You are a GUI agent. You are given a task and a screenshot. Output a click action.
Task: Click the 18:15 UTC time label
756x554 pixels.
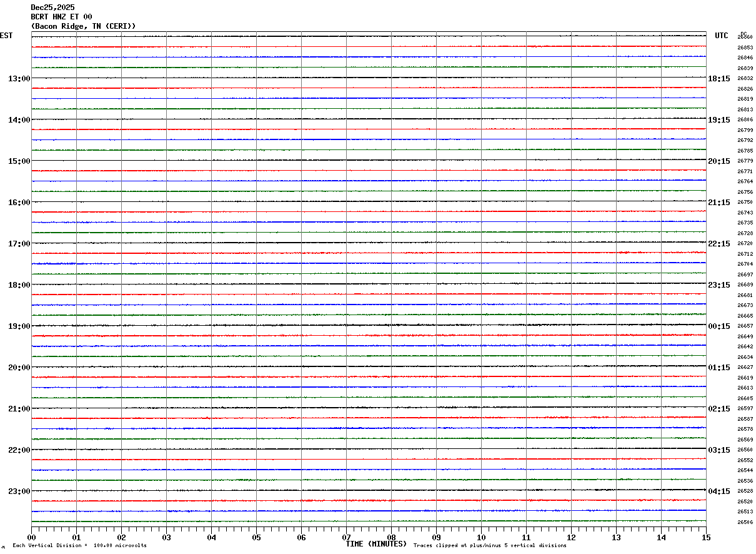pos(719,79)
